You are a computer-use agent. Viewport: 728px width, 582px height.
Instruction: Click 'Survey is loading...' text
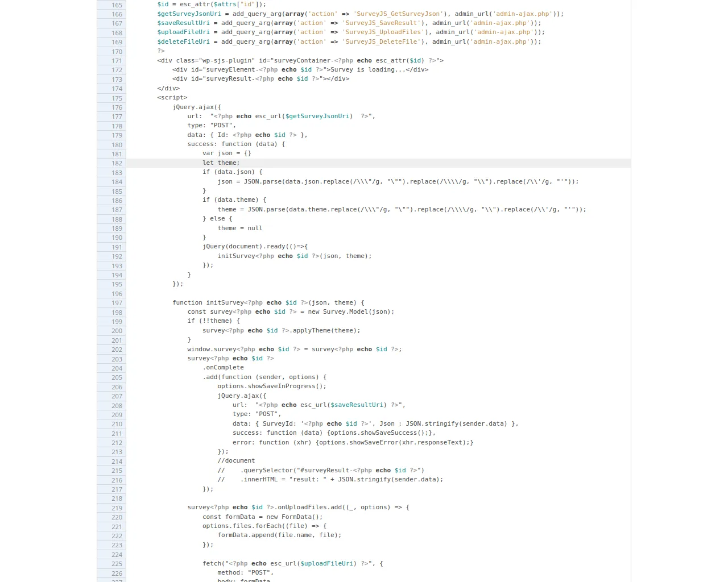(x=368, y=69)
